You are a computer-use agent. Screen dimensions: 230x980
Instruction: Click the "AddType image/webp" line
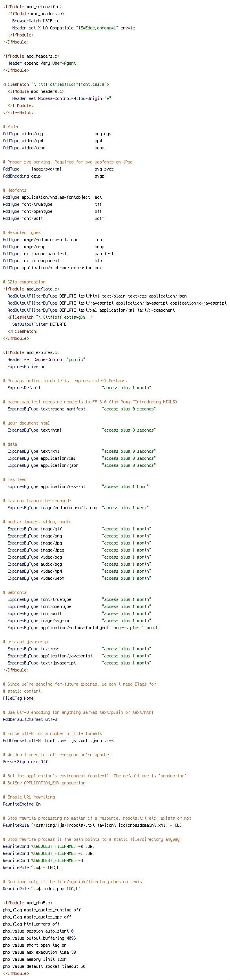53,247
